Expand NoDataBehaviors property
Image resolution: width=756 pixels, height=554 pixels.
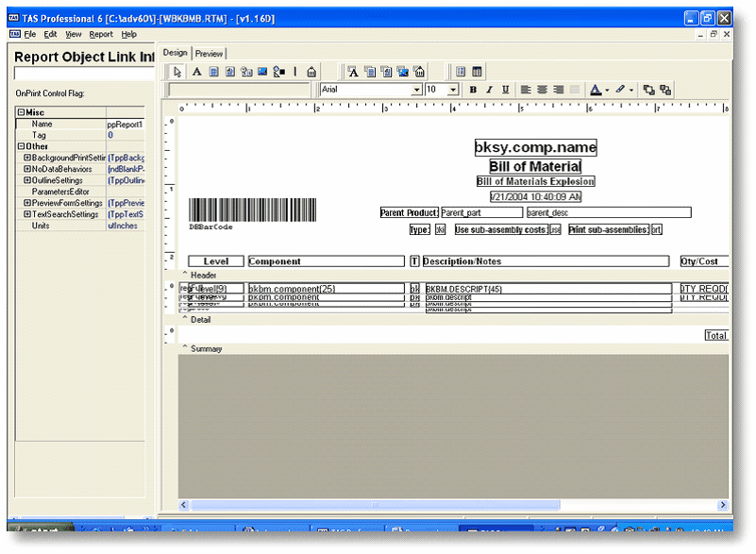click(27, 169)
